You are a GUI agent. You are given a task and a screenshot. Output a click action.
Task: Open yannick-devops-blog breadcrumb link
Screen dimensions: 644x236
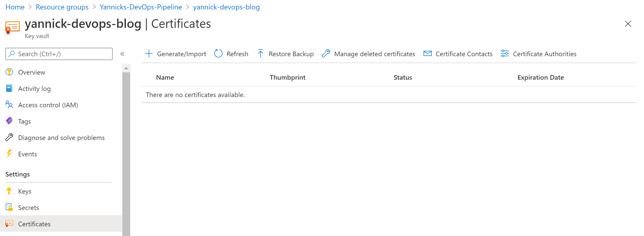coord(226,7)
